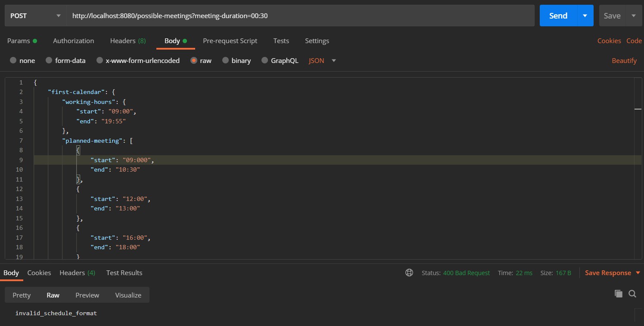Open the Headers (8) request tab

point(128,41)
